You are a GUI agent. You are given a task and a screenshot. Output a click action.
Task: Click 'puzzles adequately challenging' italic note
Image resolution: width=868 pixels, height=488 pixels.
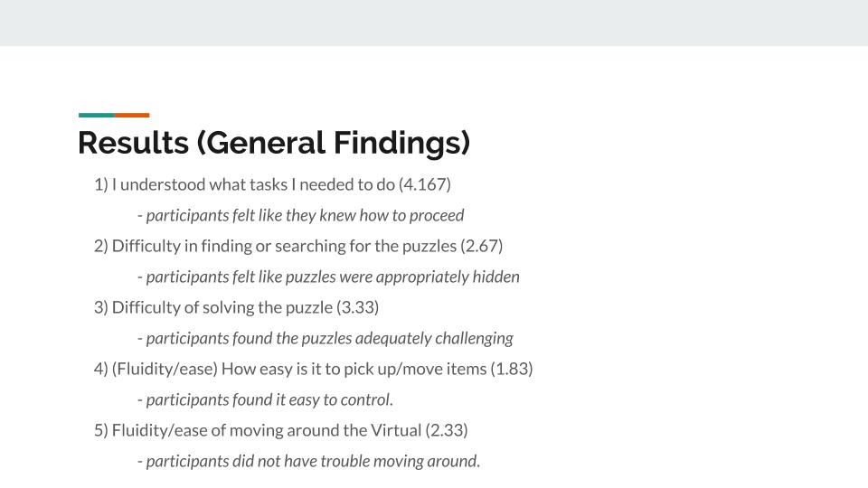(325, 338)
